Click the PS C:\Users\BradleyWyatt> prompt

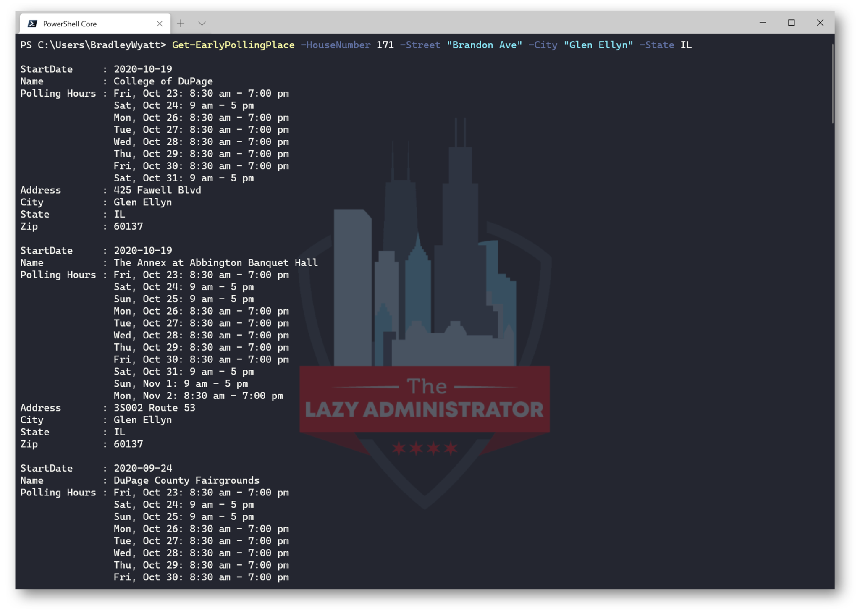coord(93,45)
